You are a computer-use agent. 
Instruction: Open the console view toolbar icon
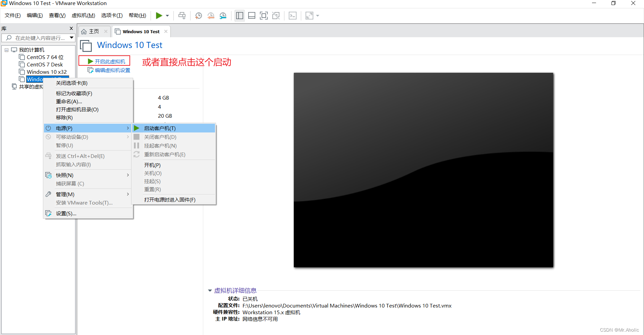point(292,15)
